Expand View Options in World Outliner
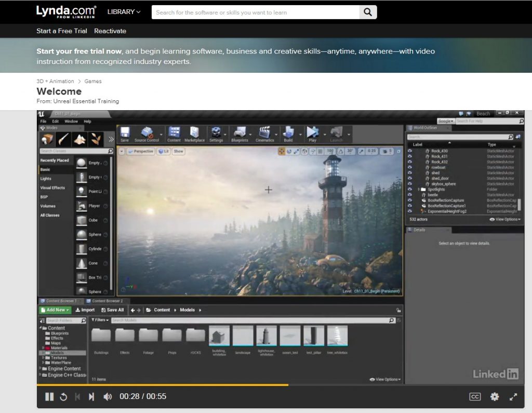 click(505, 219)
